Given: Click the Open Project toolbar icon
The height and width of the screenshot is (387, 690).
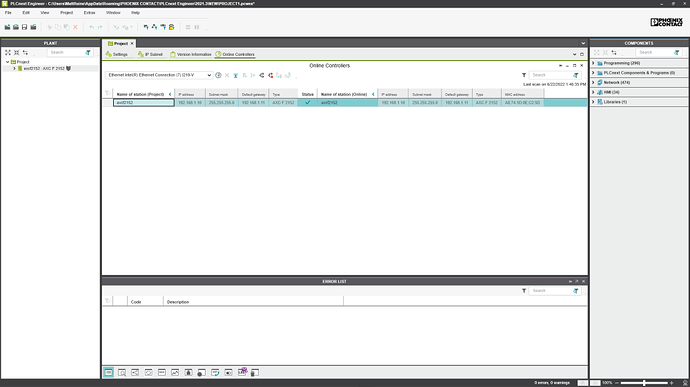Looking at the screenshot, I should (x=16, y=27).
